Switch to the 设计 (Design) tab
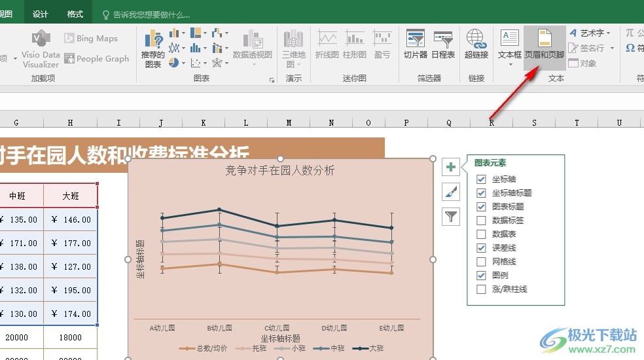 click(41, 14)
